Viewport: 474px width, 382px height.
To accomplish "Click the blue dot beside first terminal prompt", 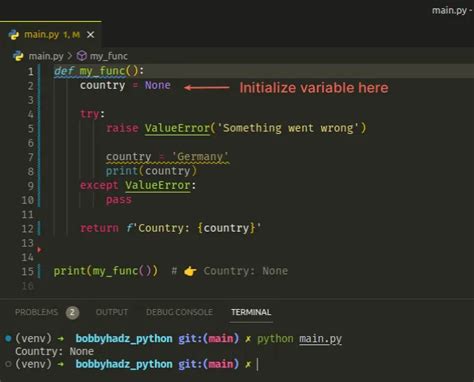I will coord(8,338).
